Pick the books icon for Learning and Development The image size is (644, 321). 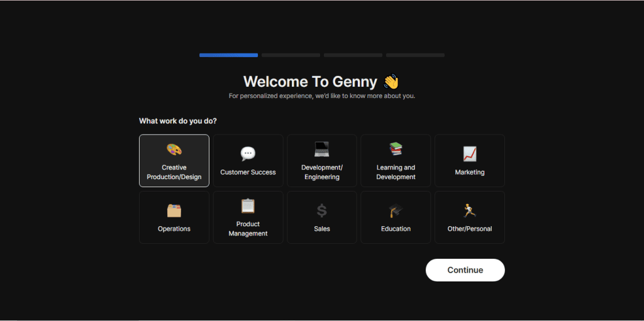tap(396, 150)
